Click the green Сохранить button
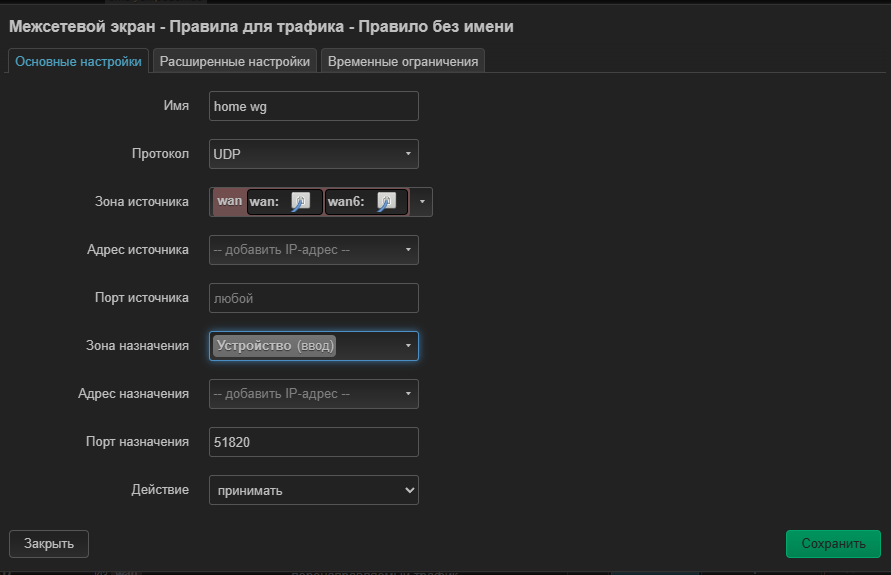Screen dimensions: 891x575 [833, 543]
